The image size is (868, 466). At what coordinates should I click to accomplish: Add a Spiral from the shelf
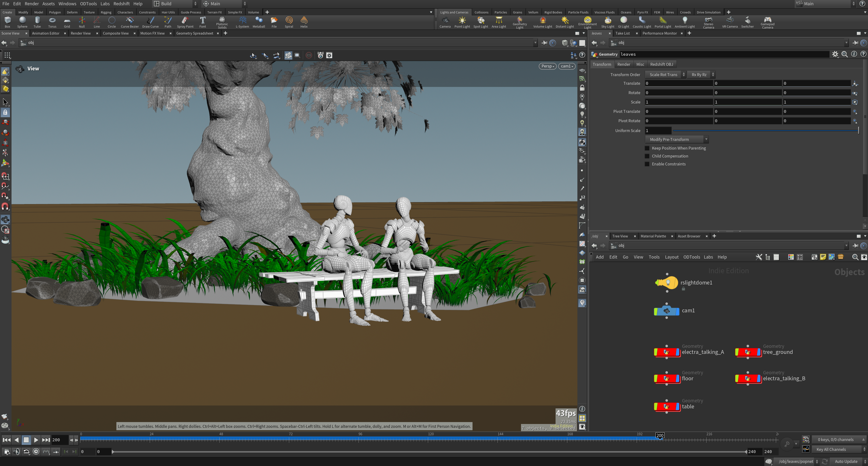click(289, 22)
